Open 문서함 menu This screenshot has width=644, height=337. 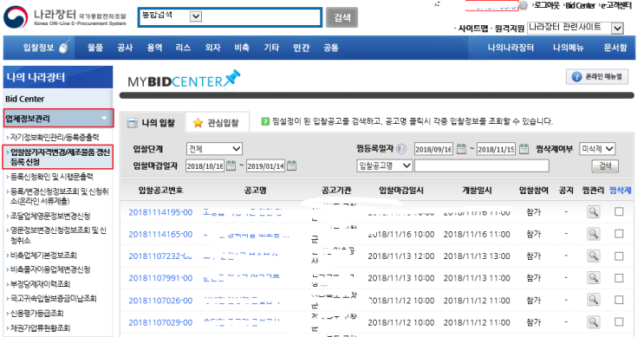pyautogui.click(x=615, y=48)
